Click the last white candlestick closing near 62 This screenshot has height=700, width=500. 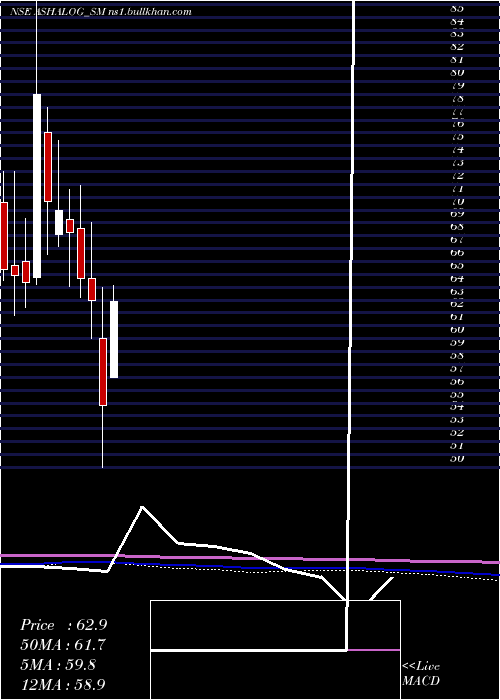(x=114, y=339)
